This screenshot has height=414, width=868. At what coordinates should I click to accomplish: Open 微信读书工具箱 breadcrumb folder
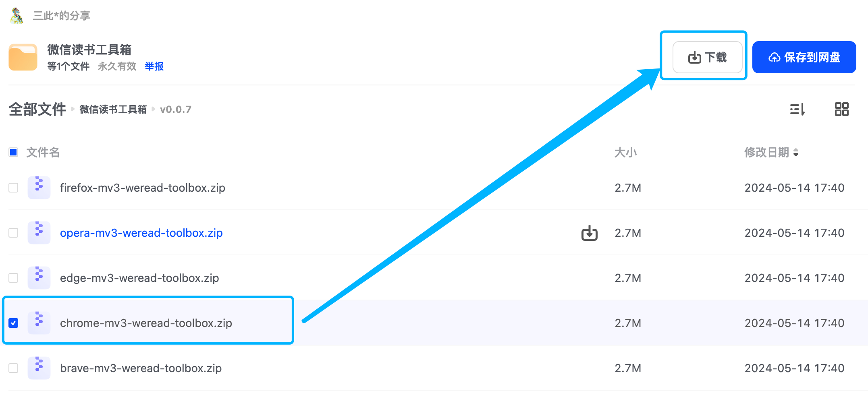point(113,110)
